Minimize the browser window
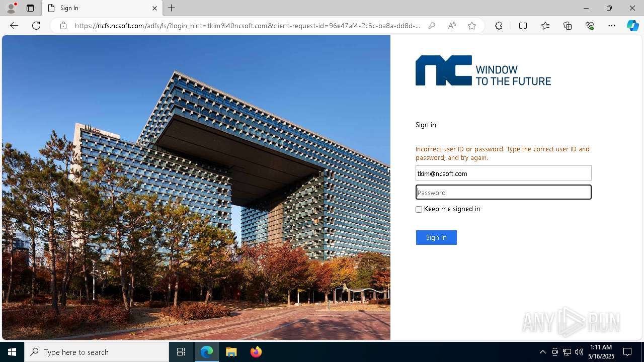Viewport: 644px width, 362px height. [586, 8]
